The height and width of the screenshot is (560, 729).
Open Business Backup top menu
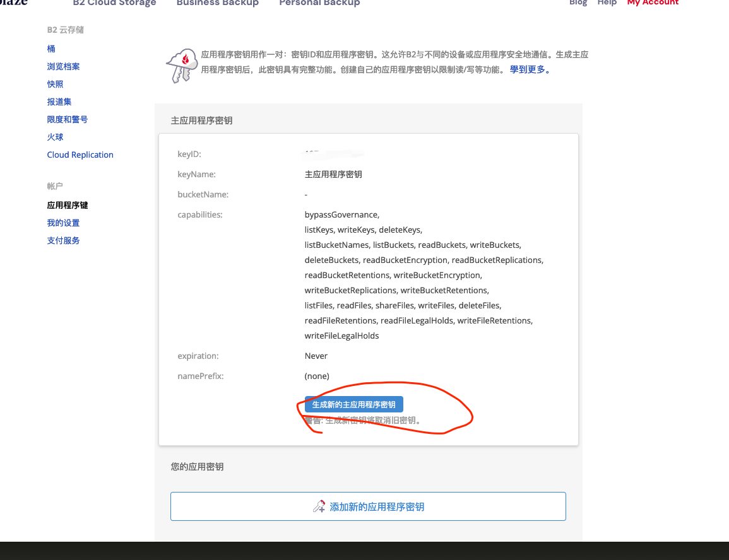pyautogui.click(x=218, y=3)
